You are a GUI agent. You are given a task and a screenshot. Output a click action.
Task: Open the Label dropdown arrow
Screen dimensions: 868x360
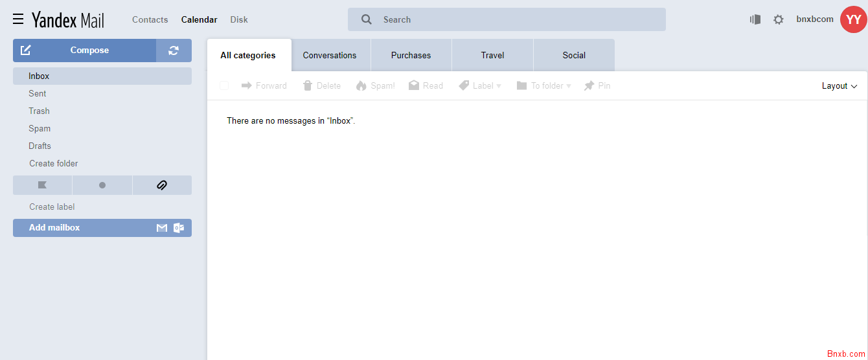click(x=499, y=86)
